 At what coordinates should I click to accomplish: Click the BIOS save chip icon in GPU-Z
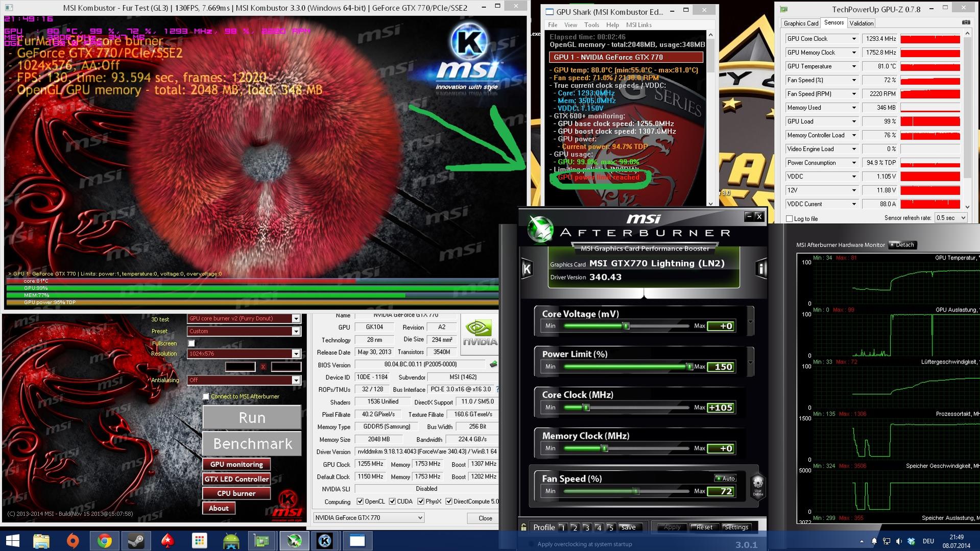tap(493, 365)
